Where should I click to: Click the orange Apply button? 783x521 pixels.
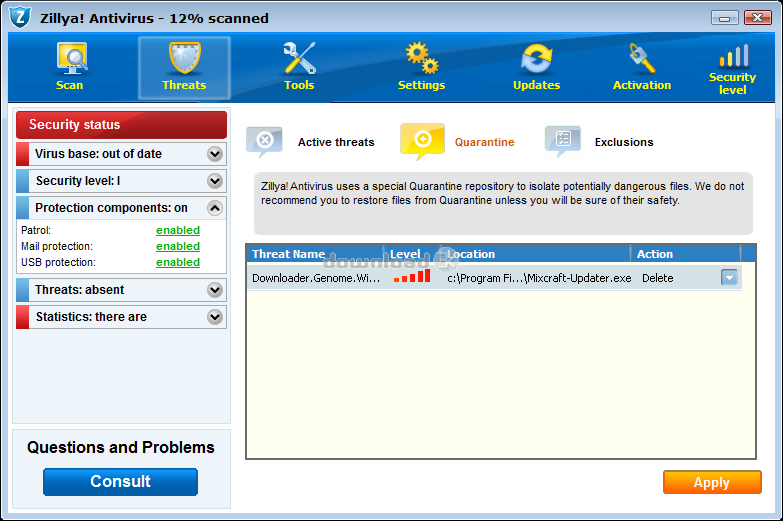tap(712, 482)
